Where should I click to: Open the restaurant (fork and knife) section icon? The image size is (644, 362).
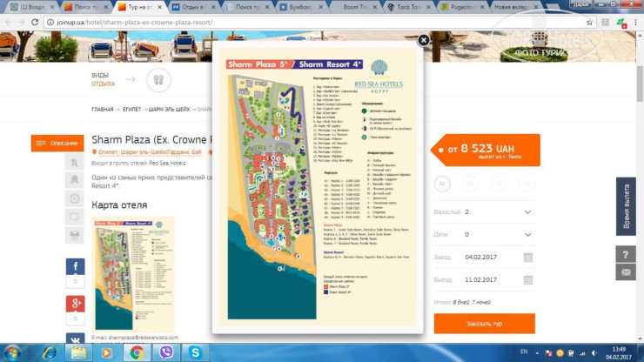[x=74, y=163]
